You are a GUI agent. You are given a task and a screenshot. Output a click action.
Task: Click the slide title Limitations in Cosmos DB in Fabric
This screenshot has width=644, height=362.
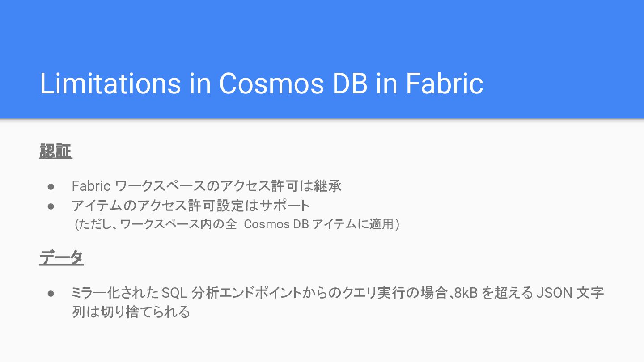point(262,84)
